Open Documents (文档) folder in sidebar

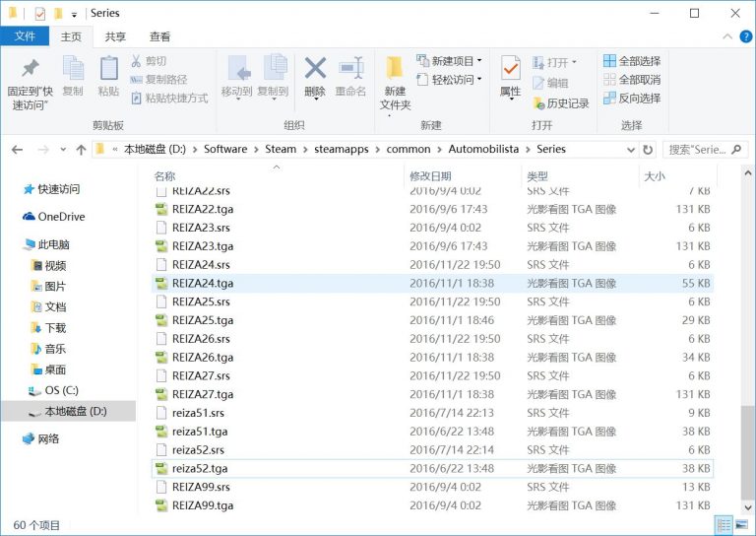48,307
